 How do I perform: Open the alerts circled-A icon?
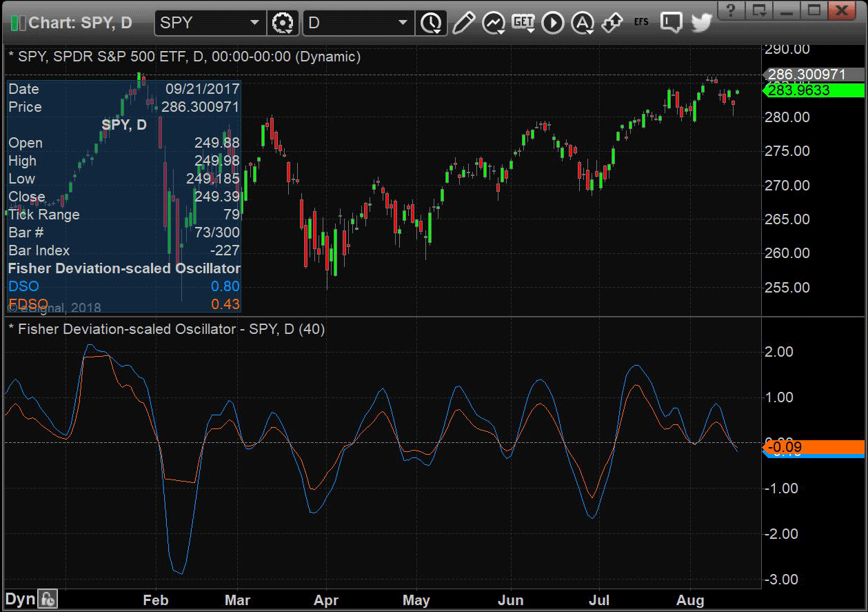pyautogui.click(x=583, y=23)
